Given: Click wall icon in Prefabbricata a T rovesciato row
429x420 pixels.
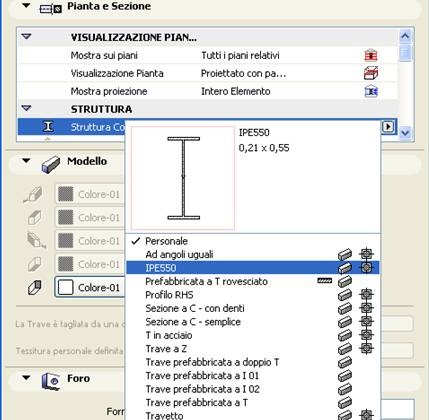Looking at the screenshot, I should pos(325,281).
